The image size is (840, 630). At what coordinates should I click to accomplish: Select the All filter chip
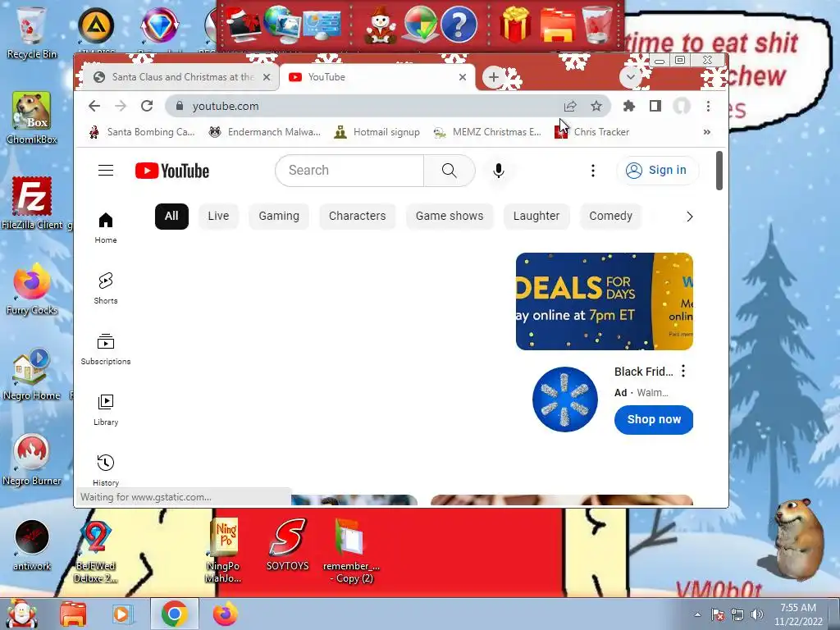pyautogui.click(x=171, y=216)
